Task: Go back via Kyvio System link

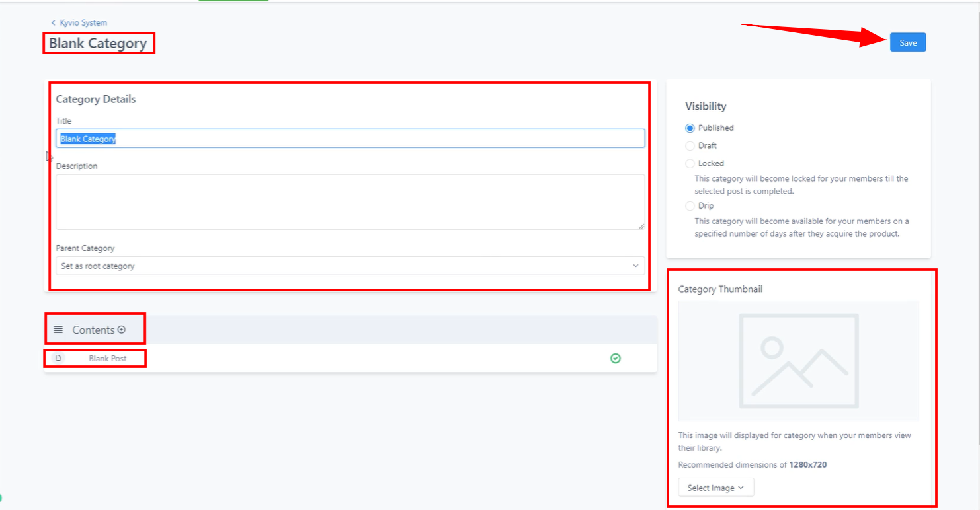Action: 83,23
